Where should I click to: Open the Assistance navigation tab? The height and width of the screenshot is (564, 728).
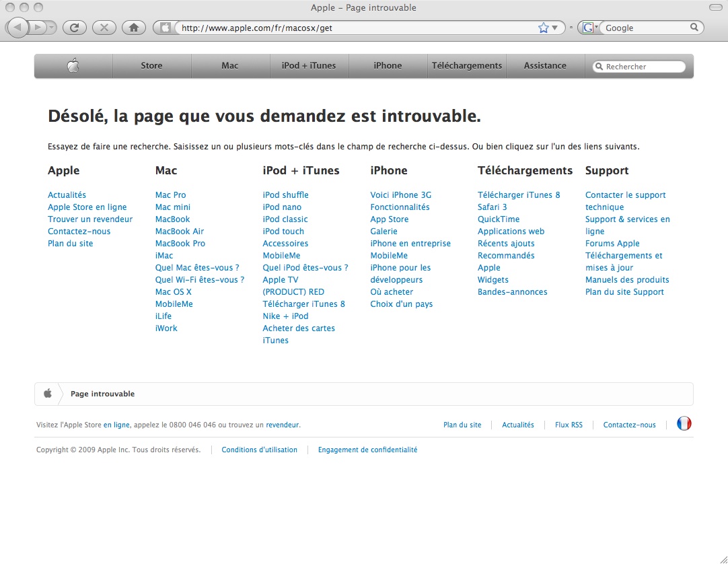545,66
